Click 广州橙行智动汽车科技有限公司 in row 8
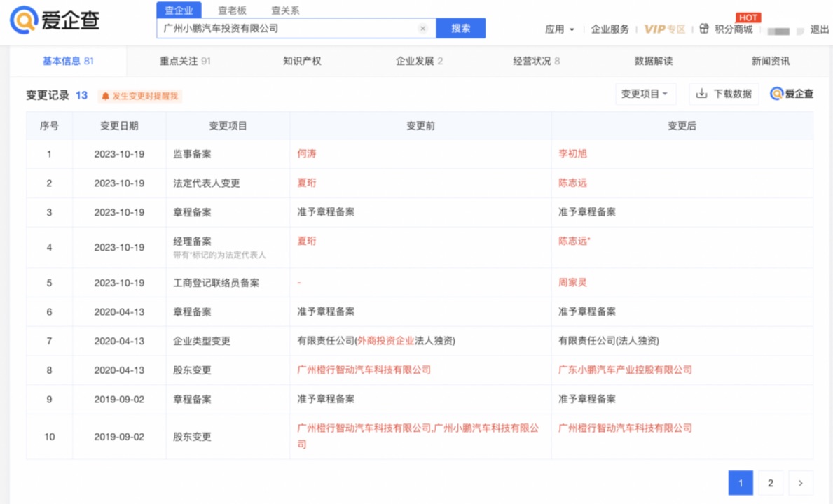 tap(364, 370)
